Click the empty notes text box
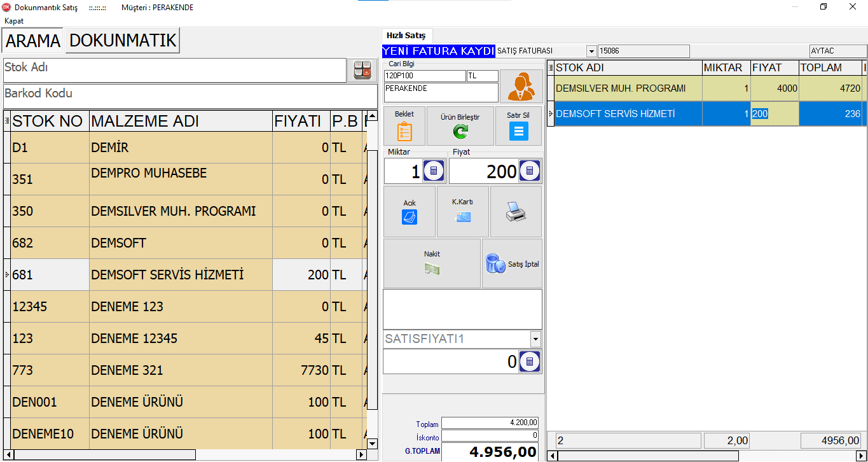The image size is (868, 462). coord(462,309)
